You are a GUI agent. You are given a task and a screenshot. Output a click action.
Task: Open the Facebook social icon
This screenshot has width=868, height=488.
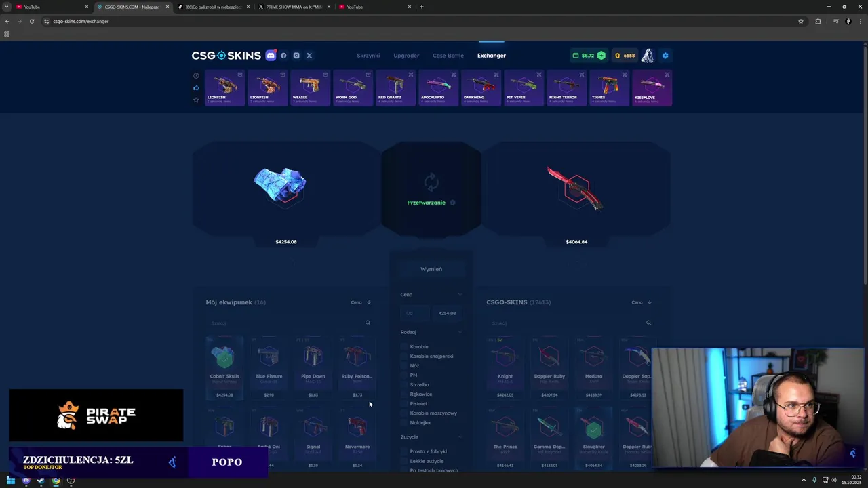coord(283,56)
